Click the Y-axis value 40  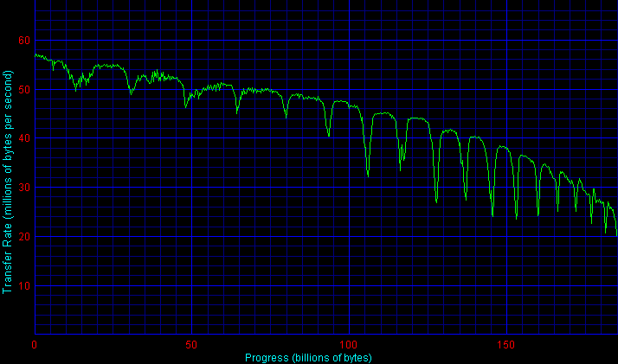(24, 138)
